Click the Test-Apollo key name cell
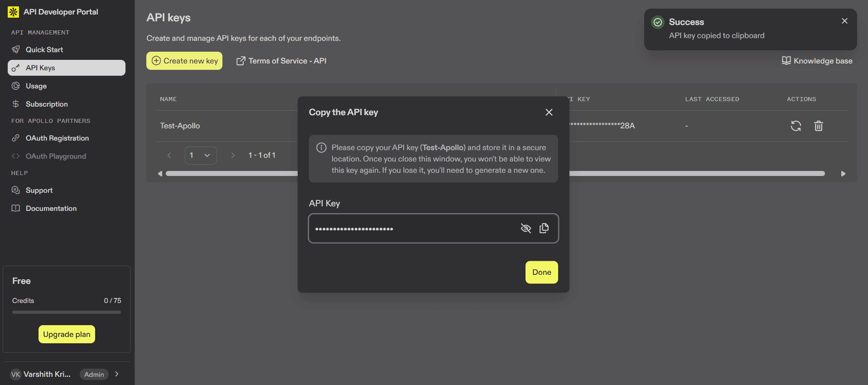Screen dimensions: 868x385 pos(180,126)
